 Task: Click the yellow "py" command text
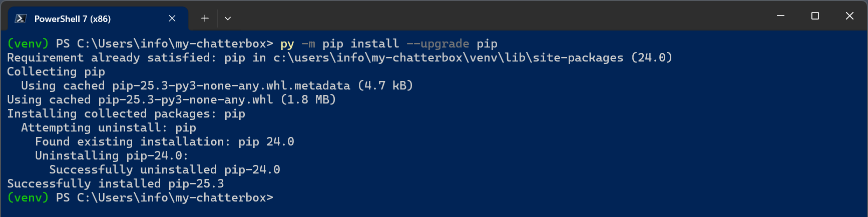point(287,44)
